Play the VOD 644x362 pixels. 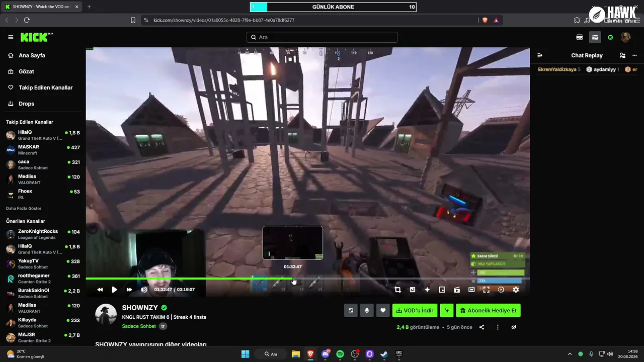pos(114,290)
